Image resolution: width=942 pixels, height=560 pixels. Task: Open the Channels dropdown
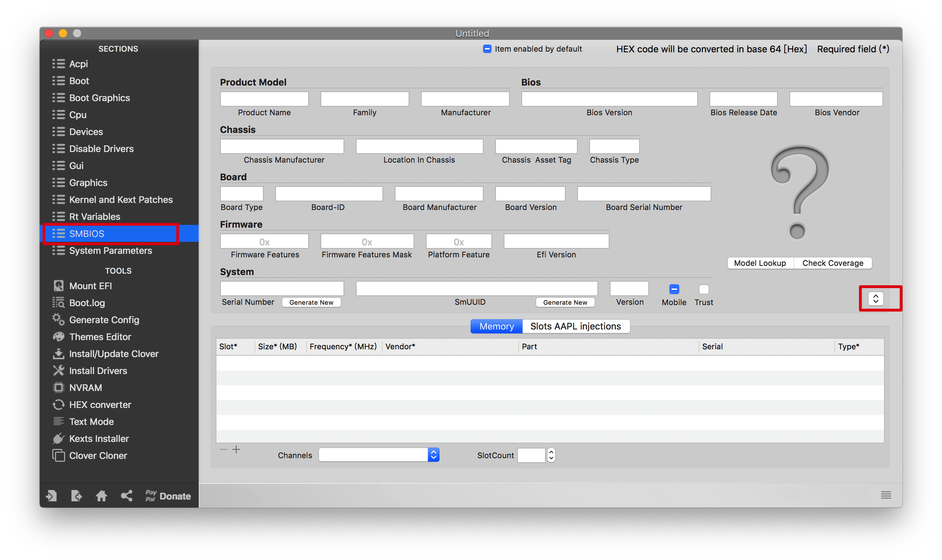[379, 455]
